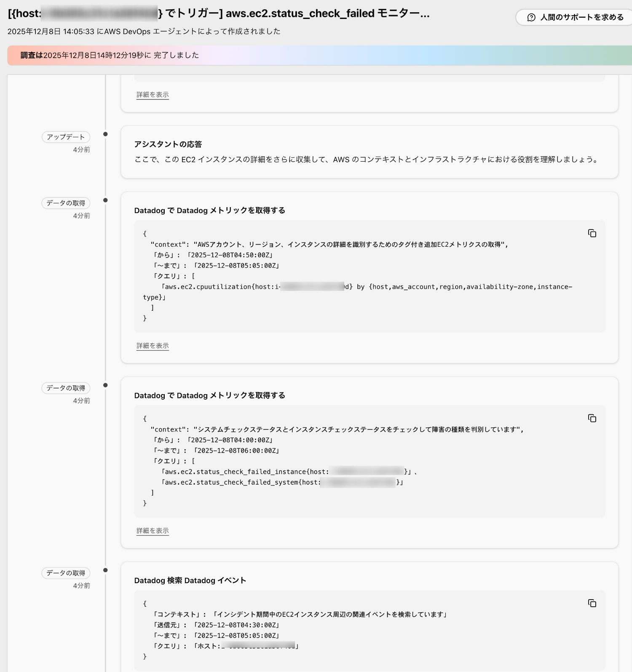
Task: Copy the status_check_failed metrics JSON block
Action: coord(592,418)
